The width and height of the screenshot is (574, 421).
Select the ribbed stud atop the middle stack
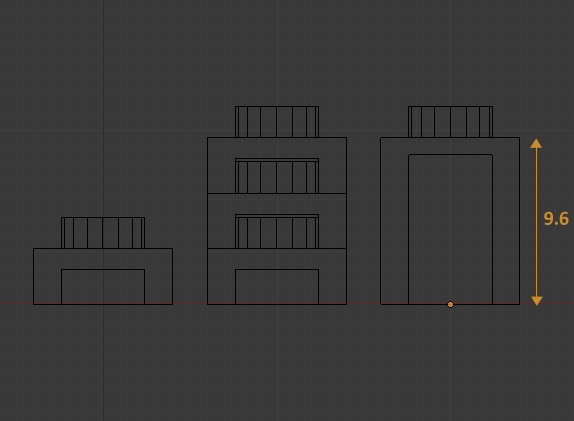click(x=277, y=122)
